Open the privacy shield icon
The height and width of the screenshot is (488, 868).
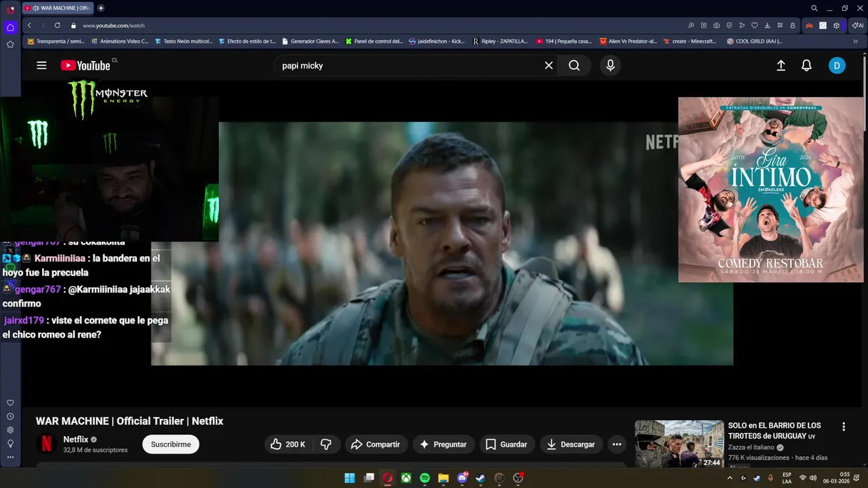coord(729,25)
